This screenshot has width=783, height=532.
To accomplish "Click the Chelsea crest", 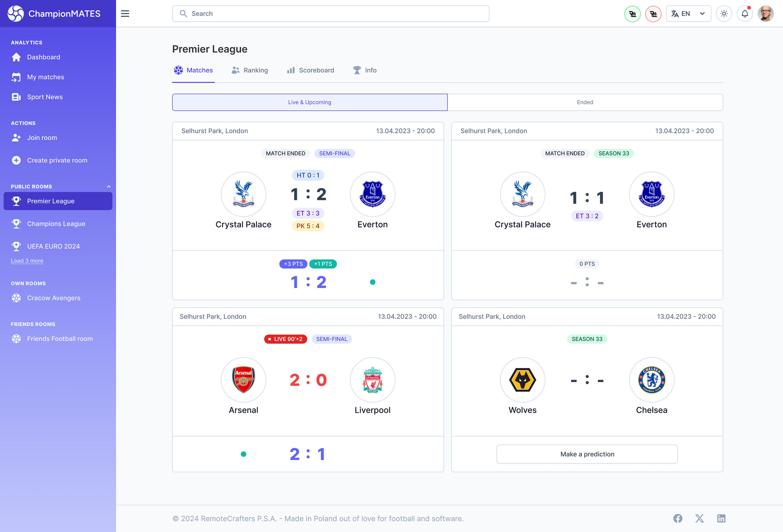I will 652,380.
